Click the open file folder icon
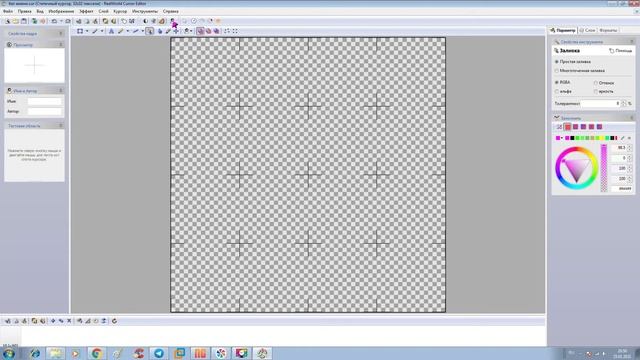The height and width of the screenshot is (360, 640). (16, 21)
